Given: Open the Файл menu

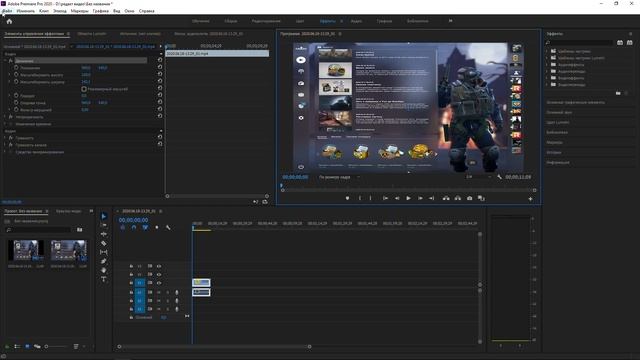Looking at the screenshot, I should coord(7,11).
